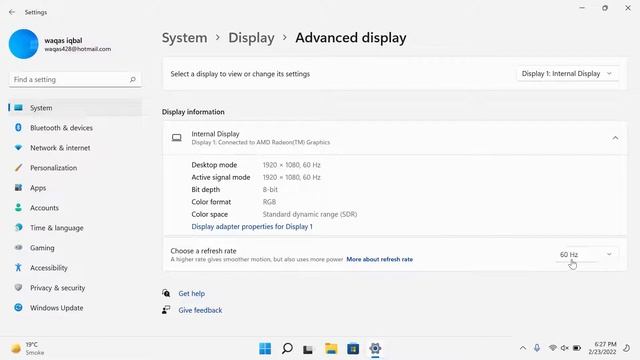Image resolution: width=640 pixels, height=360 pixels.
Task: Open the clock and date 6:27 PM
Action: tap(602, 348)
